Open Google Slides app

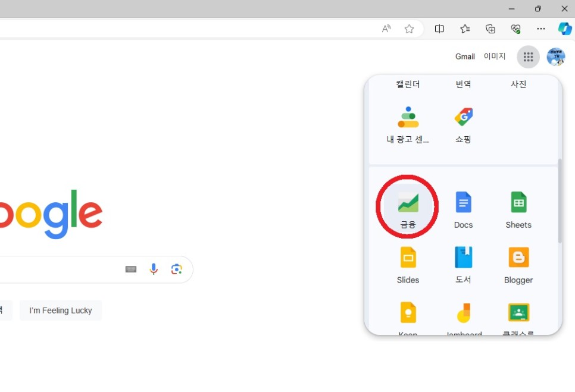408,265
